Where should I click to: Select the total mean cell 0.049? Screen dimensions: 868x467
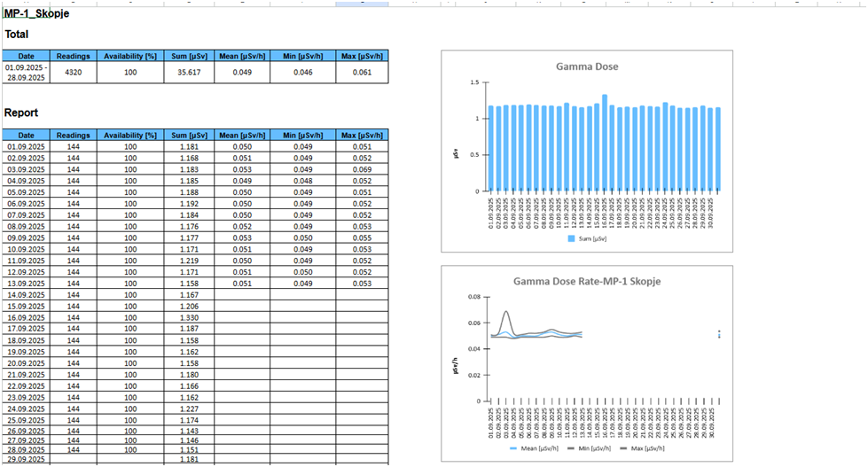[x=242, y=73]
